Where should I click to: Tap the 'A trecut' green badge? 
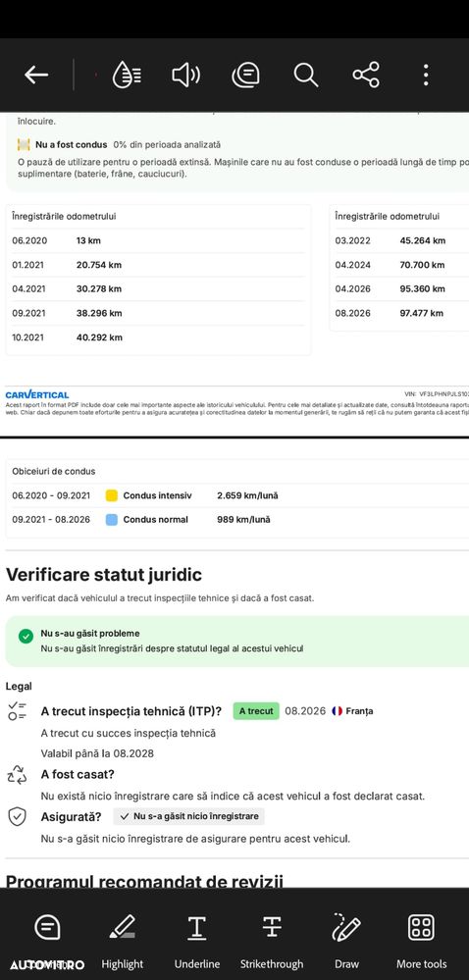256,711
